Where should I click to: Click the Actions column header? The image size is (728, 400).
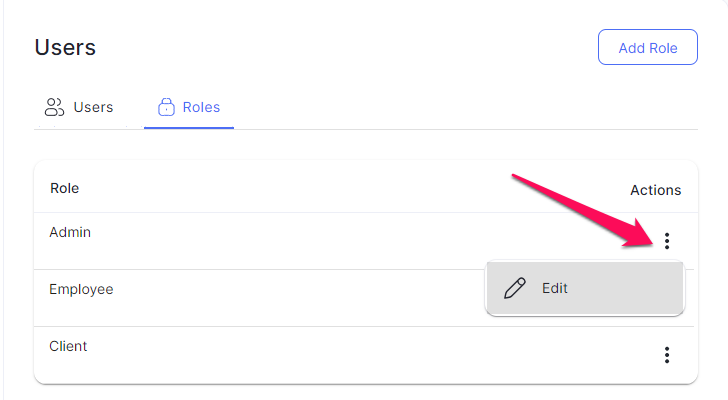tap(656, 190)
